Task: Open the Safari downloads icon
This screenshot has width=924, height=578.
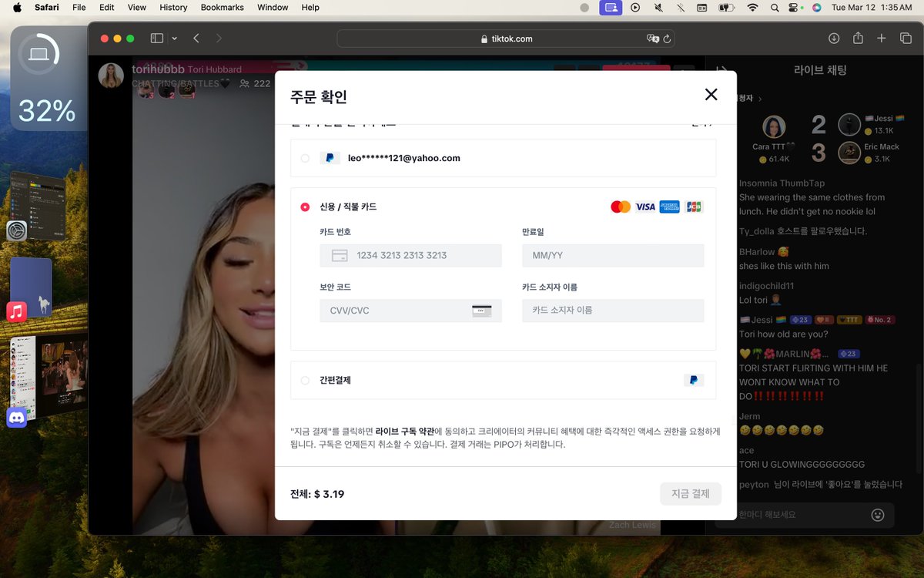Action: click(834, 39)
